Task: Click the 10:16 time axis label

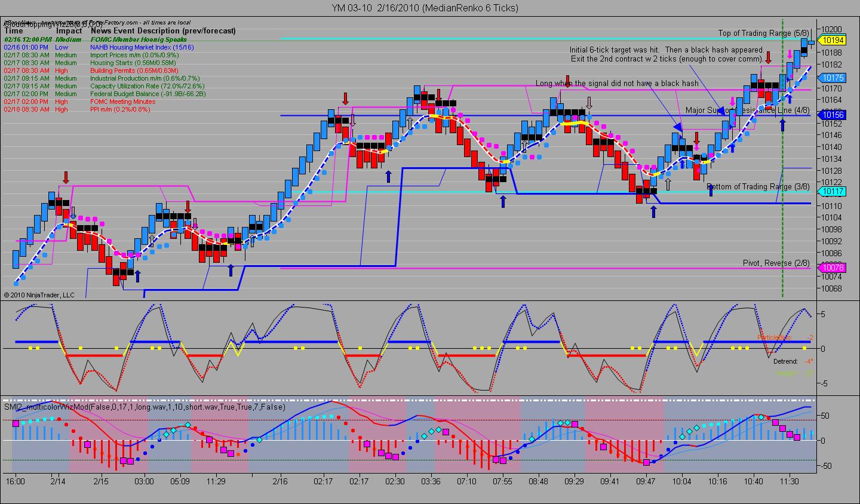Action: click(x=717, y=481)
